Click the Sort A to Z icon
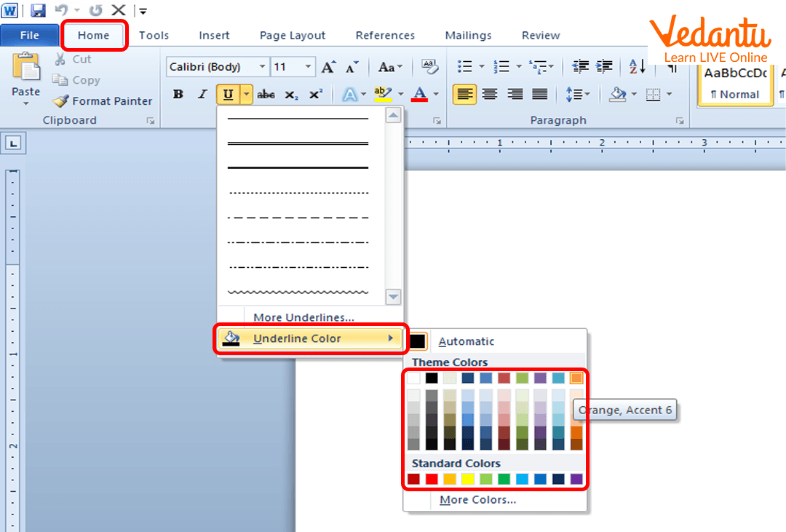786x532 pixels. pos(638,67)
